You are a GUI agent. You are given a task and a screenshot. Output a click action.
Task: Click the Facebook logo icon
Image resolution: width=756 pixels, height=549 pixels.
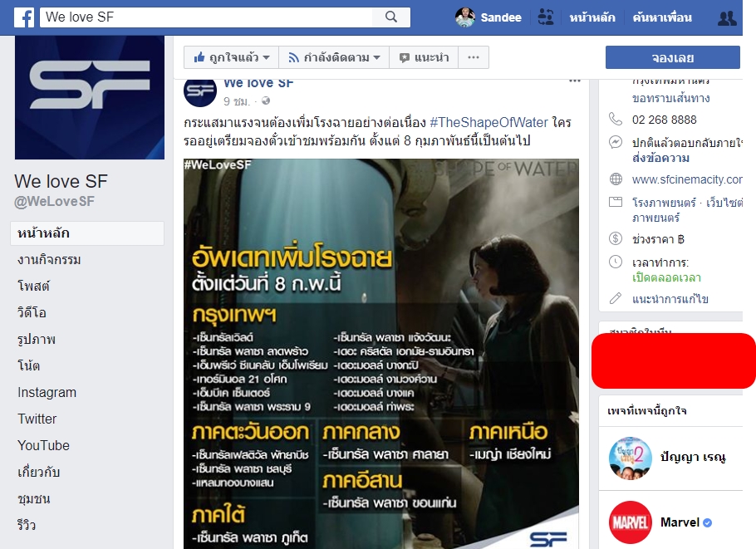click(x=23, y=17)
